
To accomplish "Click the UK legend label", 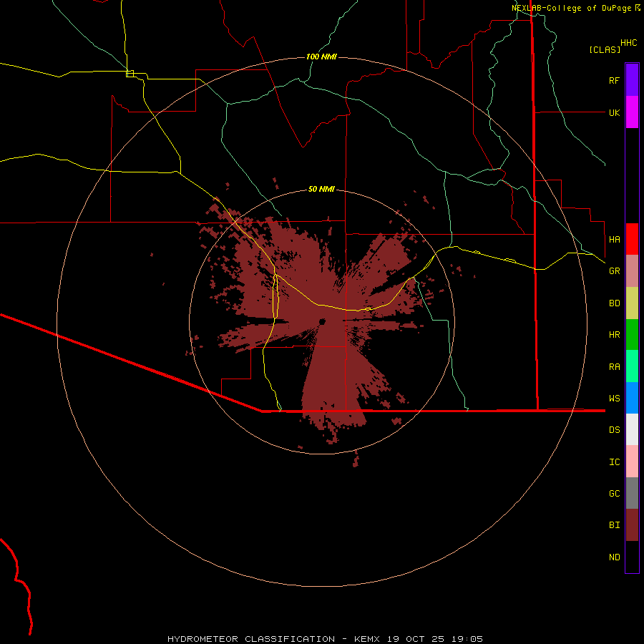I will [x=614, y=112].
